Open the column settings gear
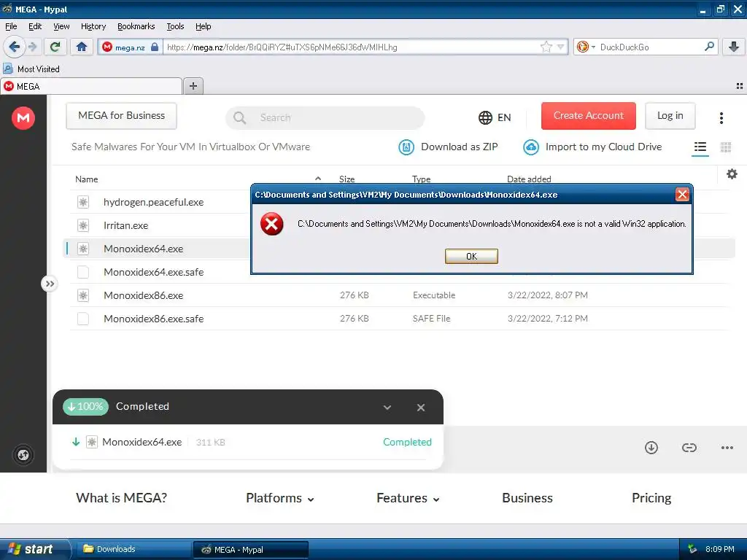The width and height of the screenshot is (747, 560). point(732,174)
